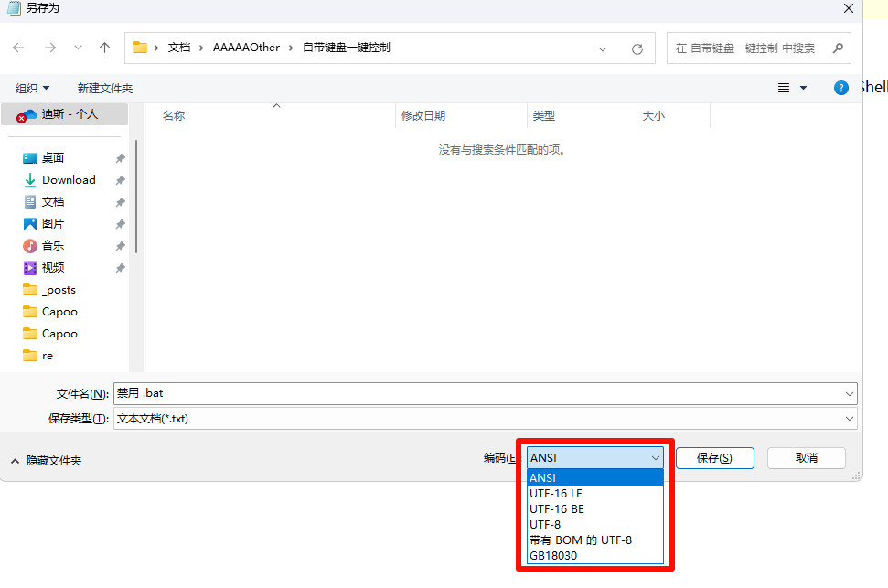Screen dimensions: 888x588
Task: Expand the 保存类型 file type dropdown
Action: [x=850, y=419]
